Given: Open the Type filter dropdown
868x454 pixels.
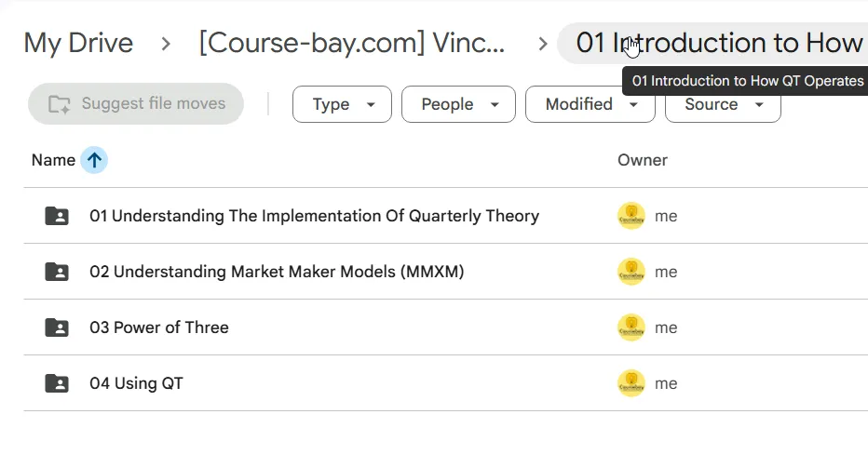Looking at the screenshot, I should [342, 104].
